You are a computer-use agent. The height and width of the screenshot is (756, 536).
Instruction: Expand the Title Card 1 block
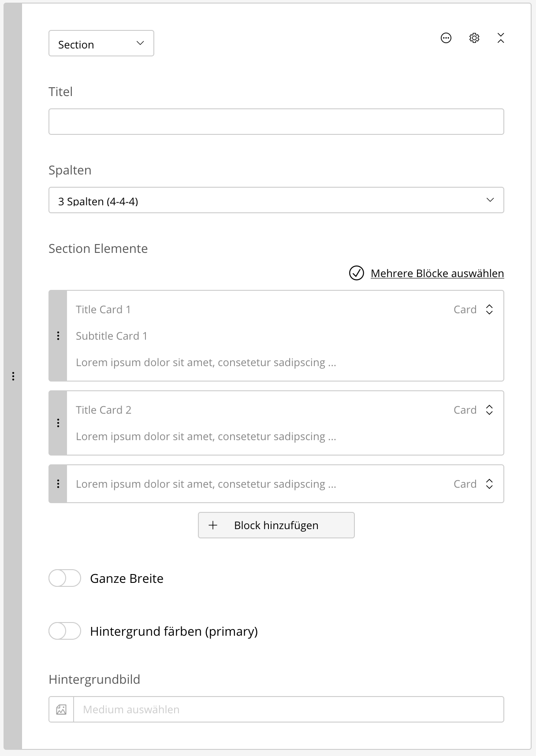click(x=489, y=309)
